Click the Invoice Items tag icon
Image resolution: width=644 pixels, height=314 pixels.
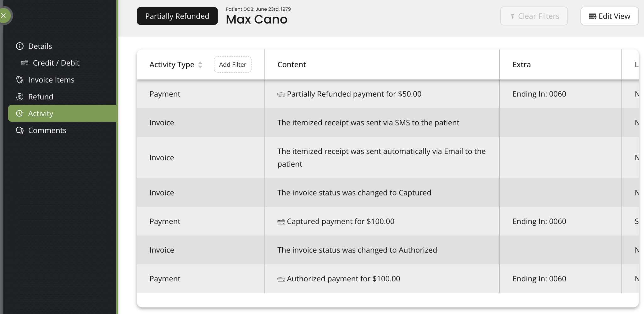(x=19, y=80)
